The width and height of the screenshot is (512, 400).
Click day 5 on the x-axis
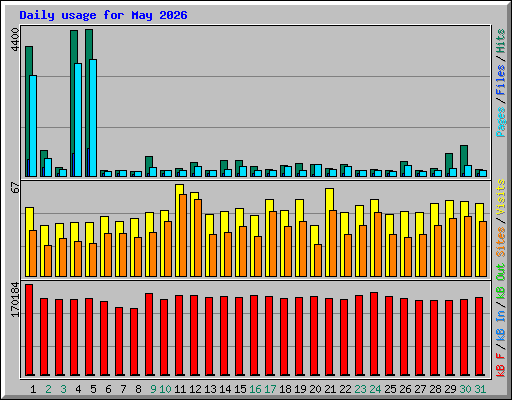pyautogui.click(x=93, y=389)
